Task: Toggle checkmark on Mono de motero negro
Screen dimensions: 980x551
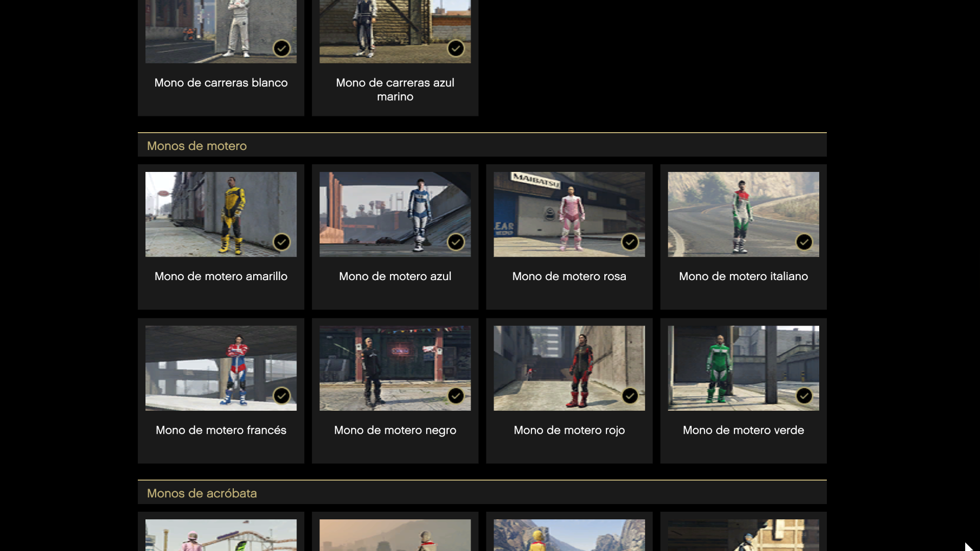Action: coord(456,396)
